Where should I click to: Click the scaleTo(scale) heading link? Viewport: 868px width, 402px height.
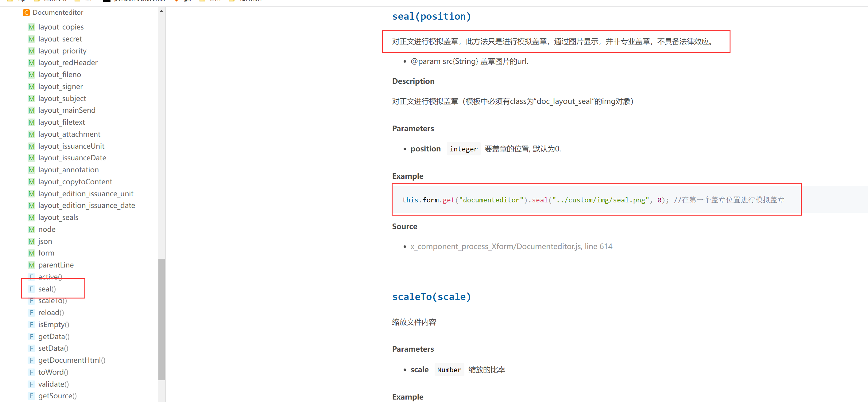pos(431,297)
